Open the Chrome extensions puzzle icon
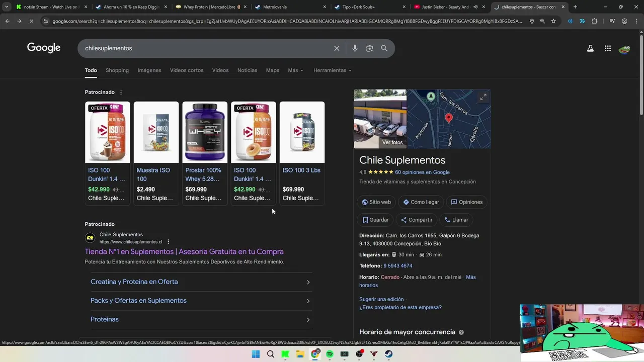The height and width of the screenshot is (362, 644). tap(595, 21)
